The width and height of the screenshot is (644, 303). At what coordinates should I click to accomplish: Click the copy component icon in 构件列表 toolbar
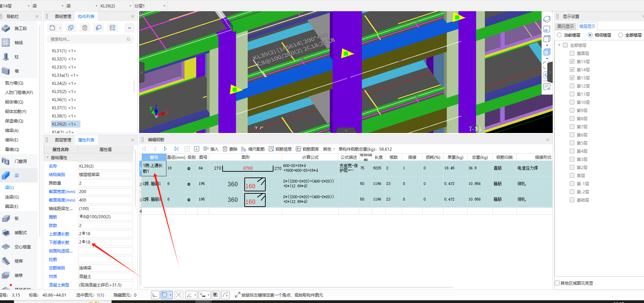(71, 28)
